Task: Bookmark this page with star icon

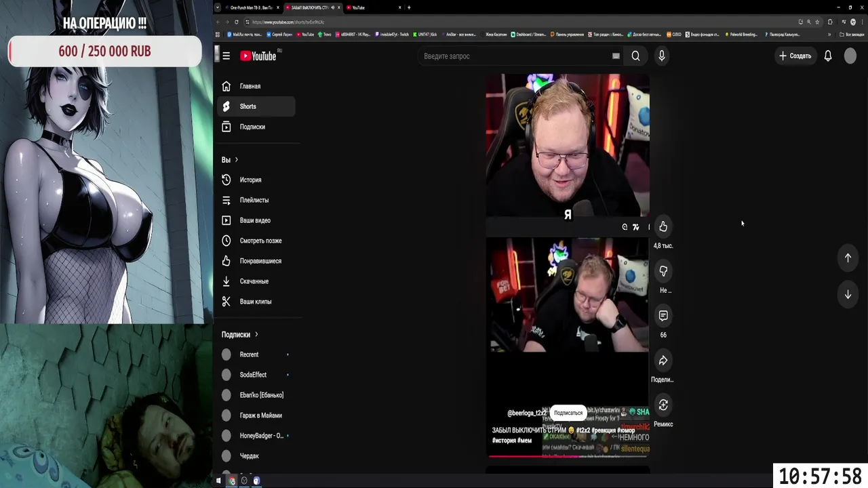Action: 816,22
